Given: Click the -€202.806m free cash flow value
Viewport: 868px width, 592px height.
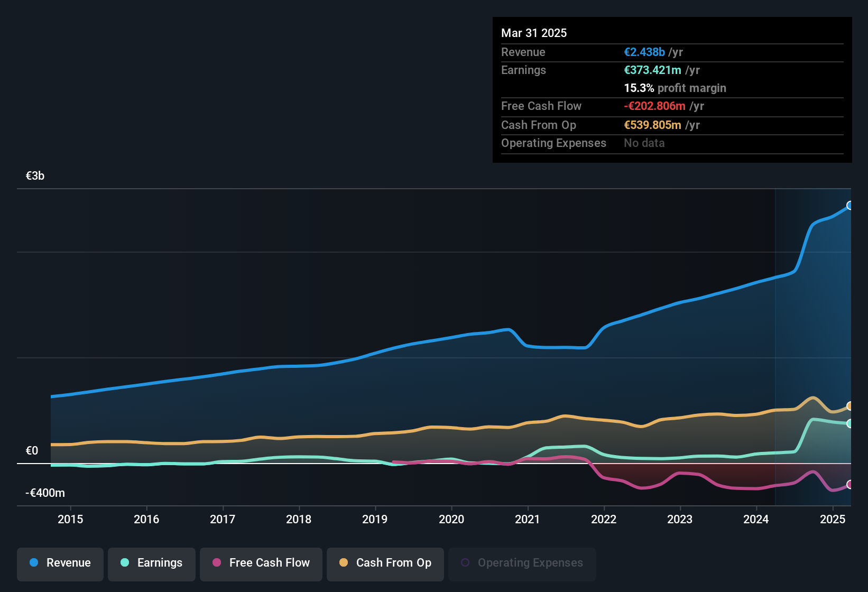Looking at the screenshot, I should pos(654,106).
